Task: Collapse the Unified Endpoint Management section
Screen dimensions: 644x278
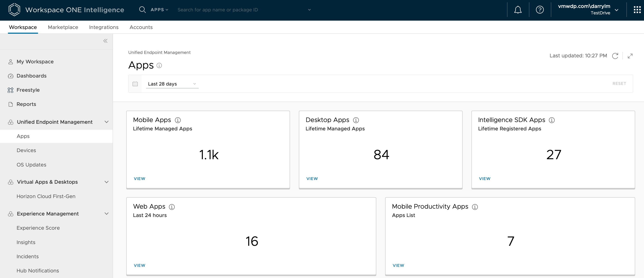Action: pos(106,122)
